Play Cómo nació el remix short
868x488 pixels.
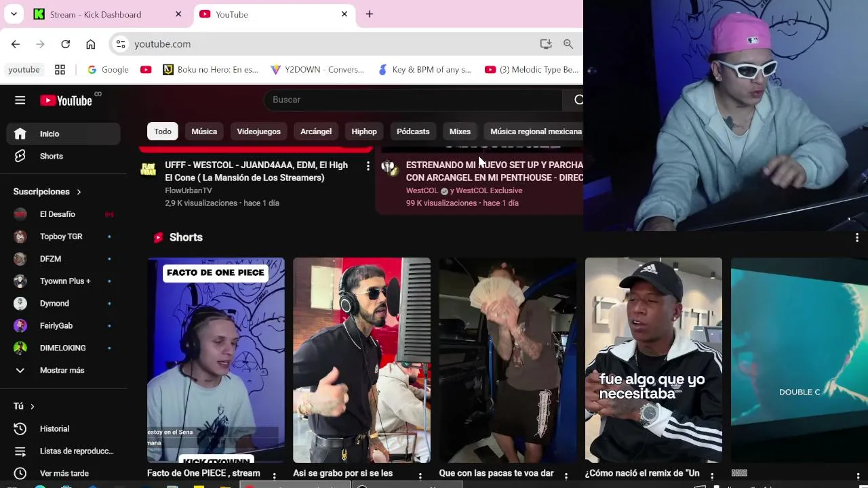pyautogui.click(x=653, y=360)
